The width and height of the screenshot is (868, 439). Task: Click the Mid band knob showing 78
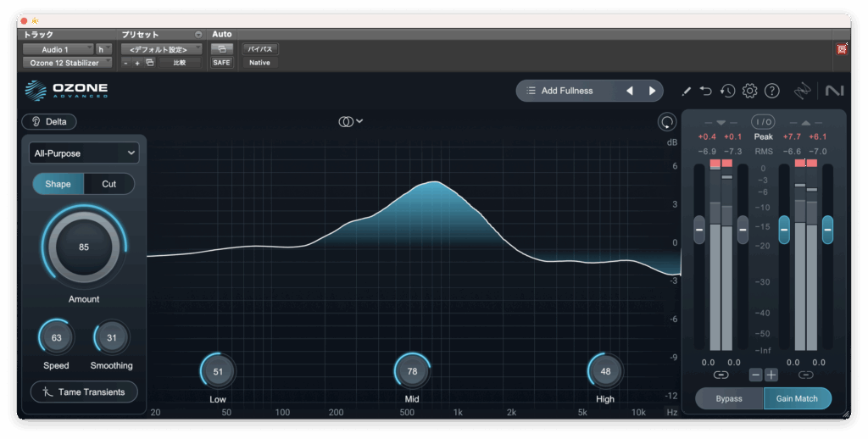(412, 371)
